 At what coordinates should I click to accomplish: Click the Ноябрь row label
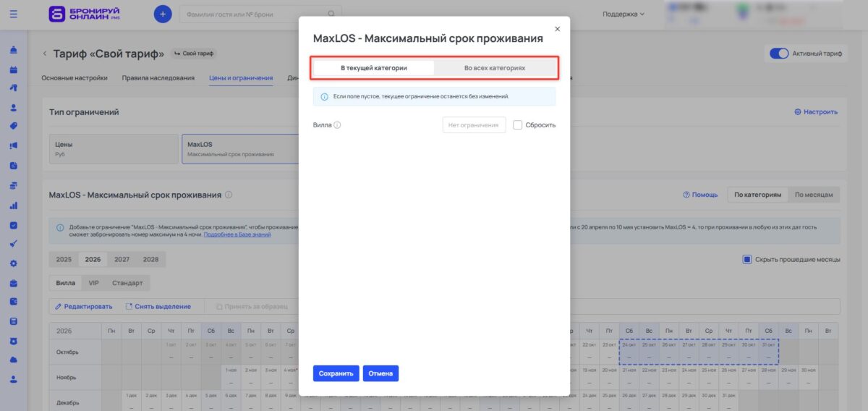pos(75,377)
